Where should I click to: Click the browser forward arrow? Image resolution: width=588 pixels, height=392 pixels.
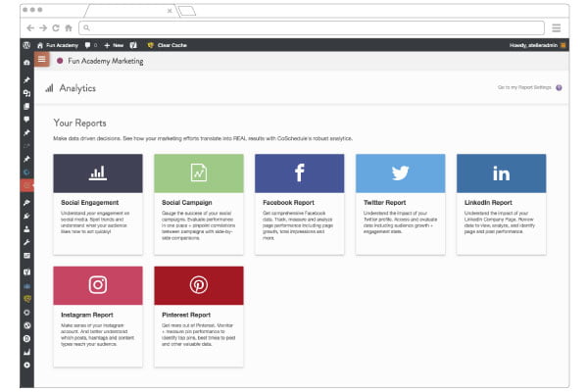tap(43, 27)
